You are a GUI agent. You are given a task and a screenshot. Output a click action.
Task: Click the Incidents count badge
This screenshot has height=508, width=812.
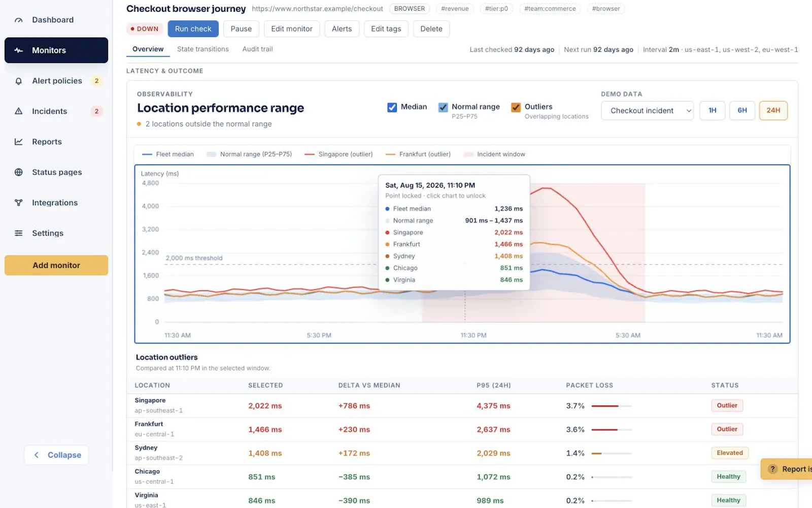(x=96, y=111)
